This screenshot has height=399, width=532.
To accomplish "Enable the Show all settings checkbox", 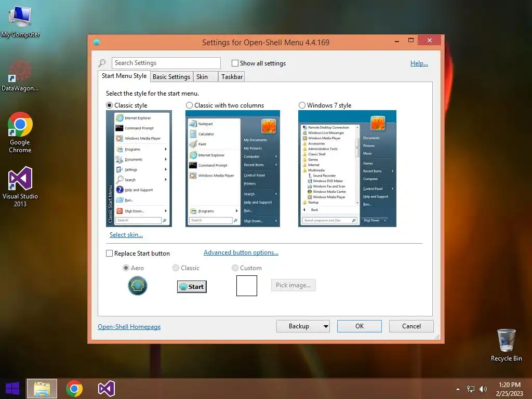I will [x=235, y=63].
